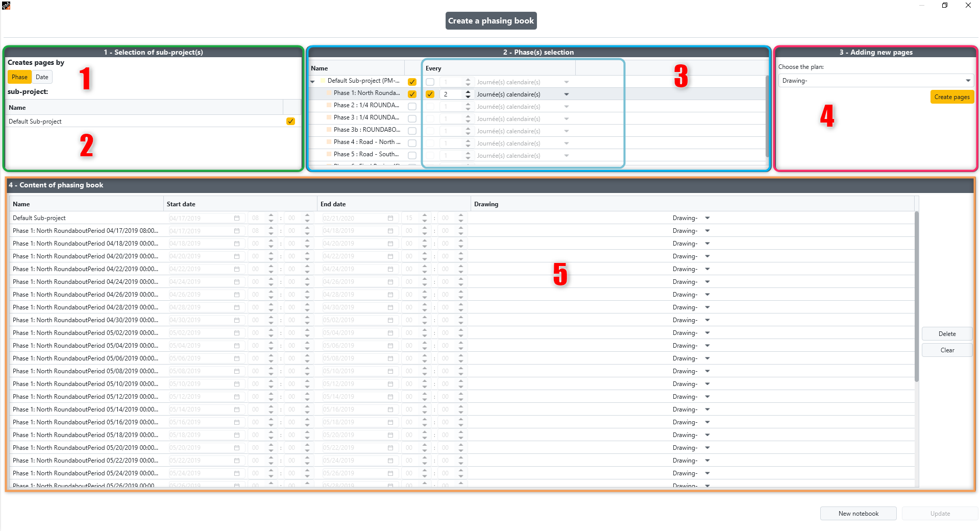Click the application icon in title bar
Image resolution: width=980 pixels, height=531 pixels.
pyautogui.click(x=6, y=5)
